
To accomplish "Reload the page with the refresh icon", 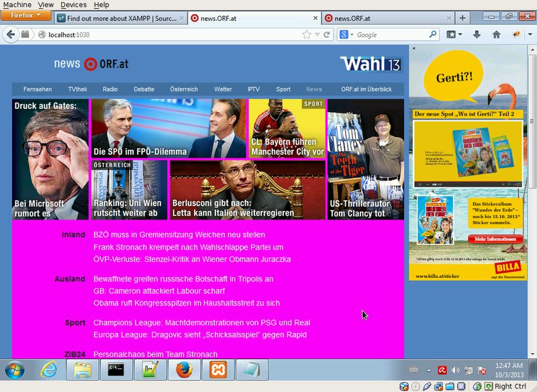I will [x=327, y=34].
